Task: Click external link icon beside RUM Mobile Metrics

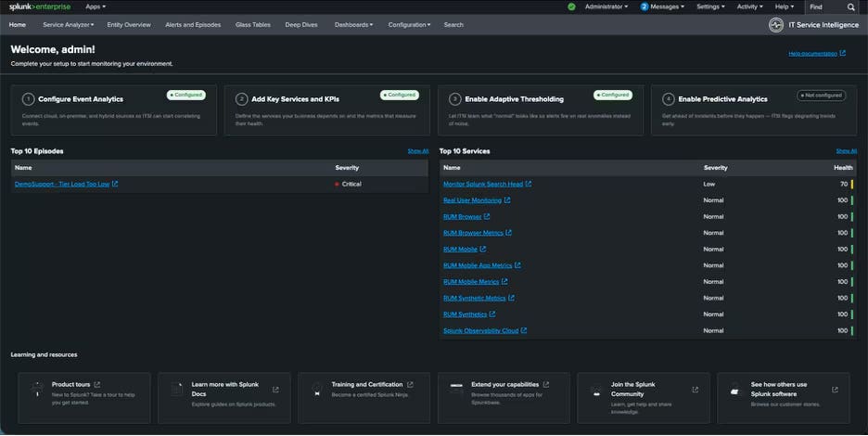Action: pos(504,281)
